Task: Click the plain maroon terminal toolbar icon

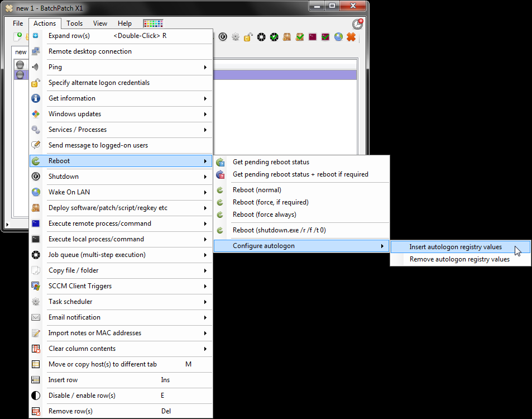Action: point(313,37)
